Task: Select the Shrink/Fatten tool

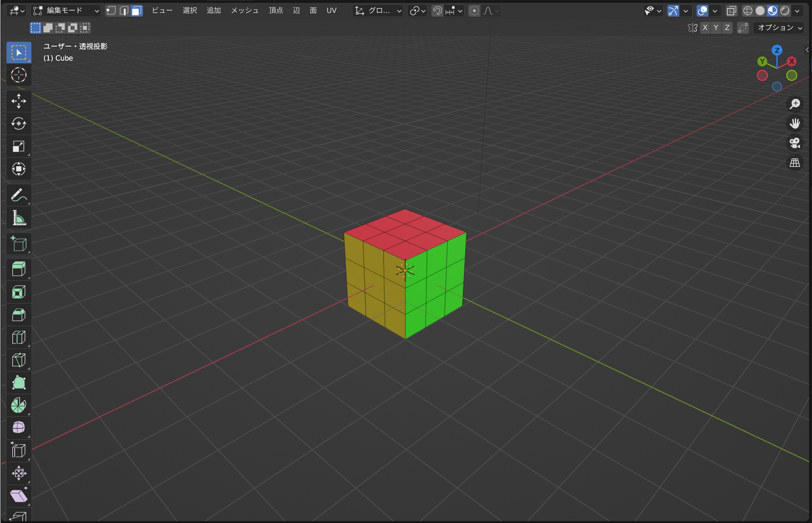Action: [19, 473]
